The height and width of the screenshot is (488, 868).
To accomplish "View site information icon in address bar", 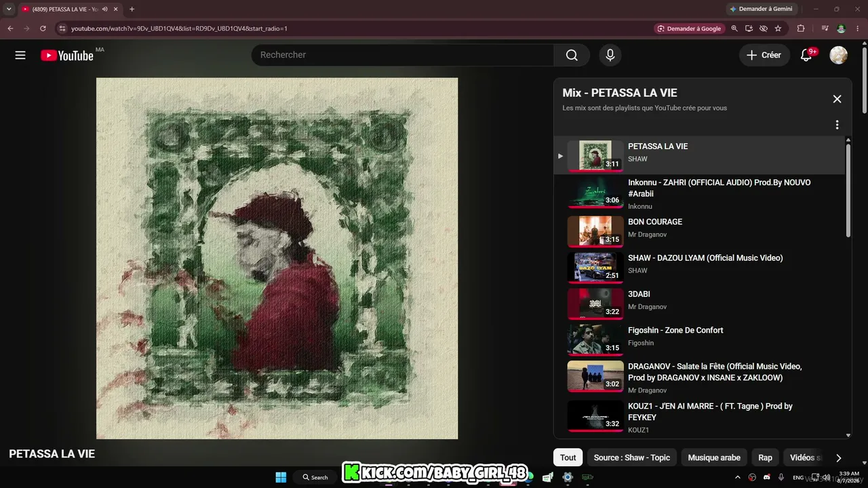I will [62, 28].
